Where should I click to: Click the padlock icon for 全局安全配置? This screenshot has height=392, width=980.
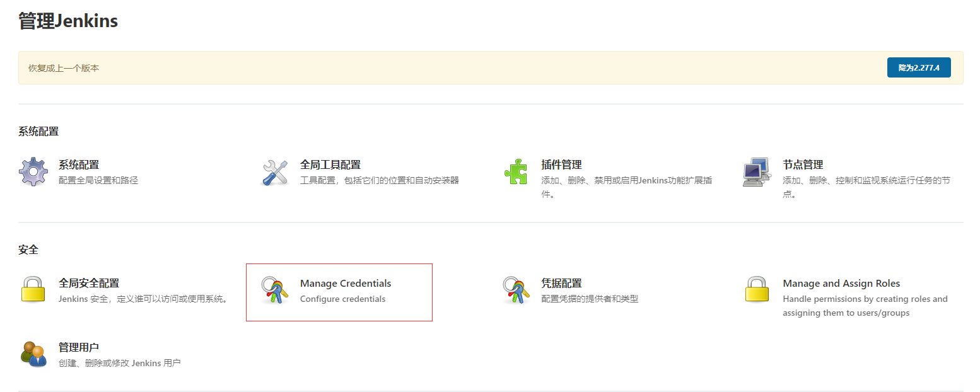33,290
